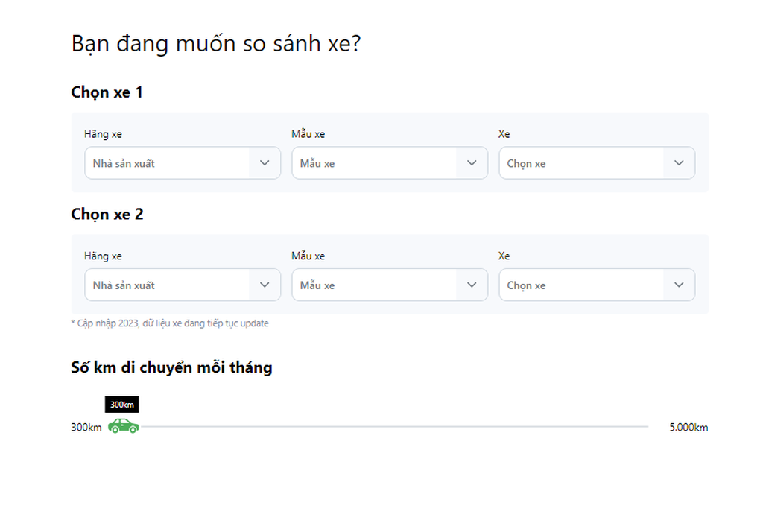The image size is (760, 532).
Task: Open the Mẫu xe field under Chọn xe 1
Action: [375, 163]
